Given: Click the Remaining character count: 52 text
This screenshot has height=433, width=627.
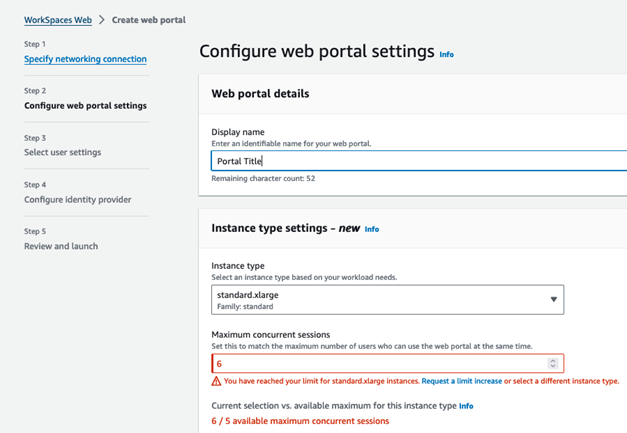Looking at the screenshot, I should tap(263, 179).
